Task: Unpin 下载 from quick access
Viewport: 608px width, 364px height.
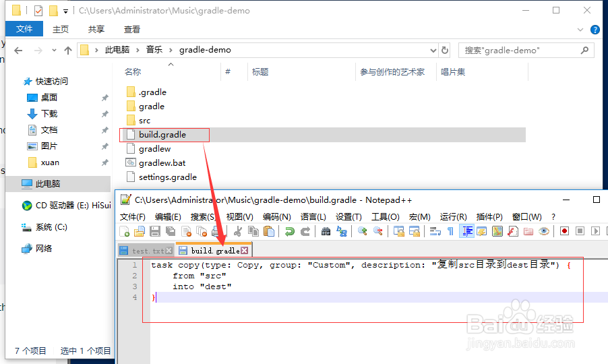Action: 104,114
